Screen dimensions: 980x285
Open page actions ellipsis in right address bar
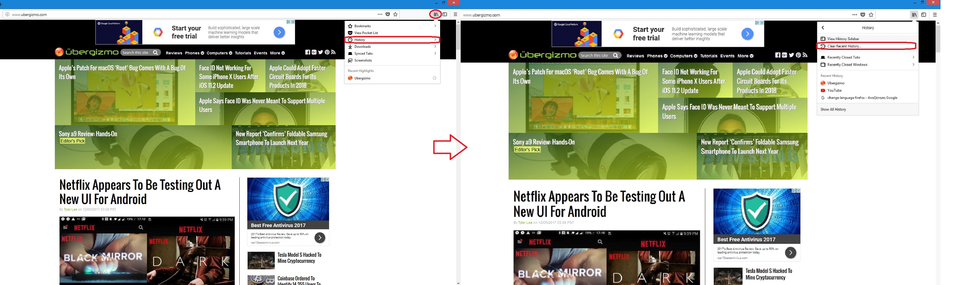[854, 15]
